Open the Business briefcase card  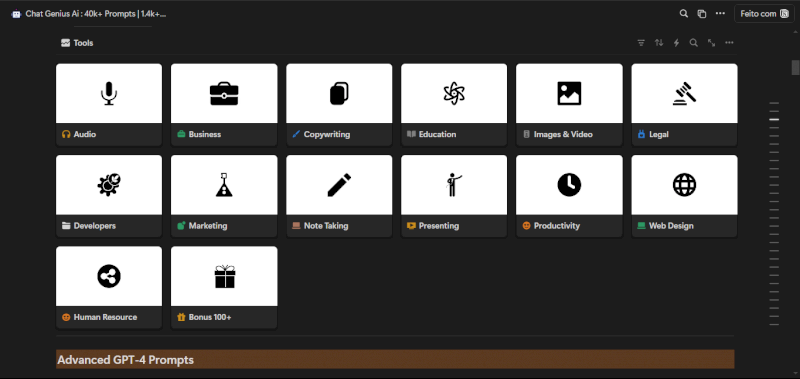tap(224, 93)
